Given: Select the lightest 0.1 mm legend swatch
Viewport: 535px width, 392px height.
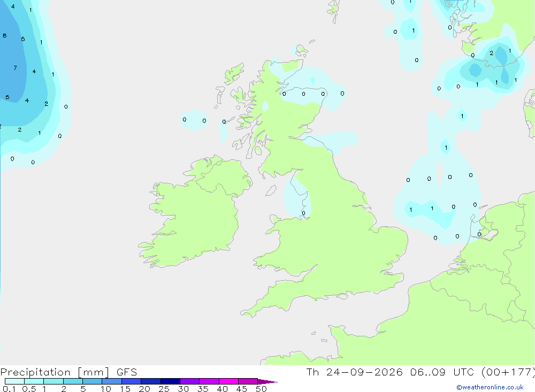Looking at the screenshot, I should tap(14, 381).
